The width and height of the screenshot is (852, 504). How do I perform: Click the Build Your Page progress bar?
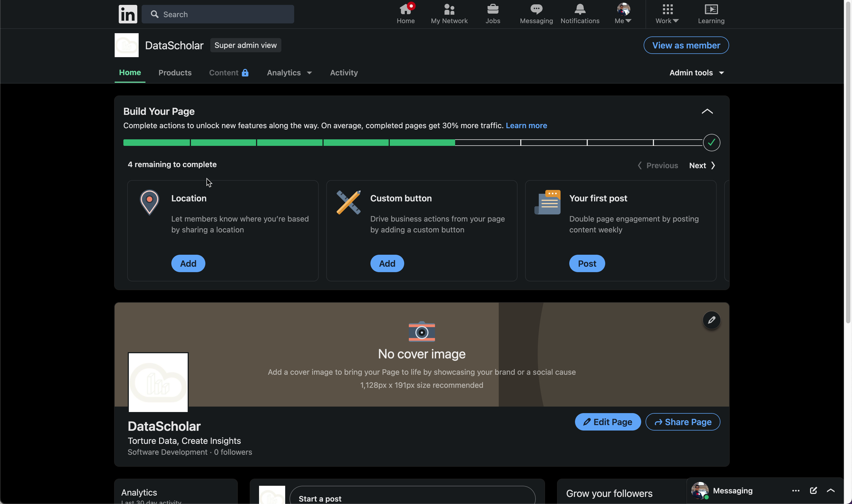click(413, 143)
